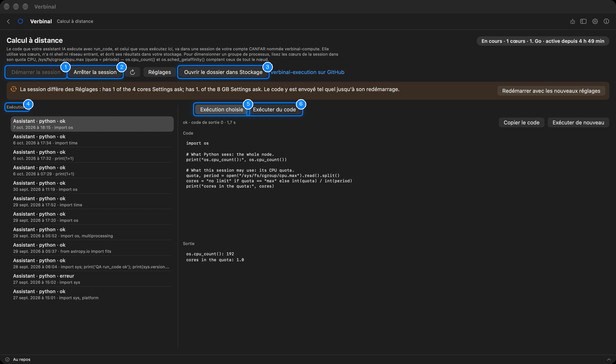Image resolution: width=616 pixels, height=364 pixels.
Task: Click the cores in the quota: 1.0 line
Action: coord(215,260)
